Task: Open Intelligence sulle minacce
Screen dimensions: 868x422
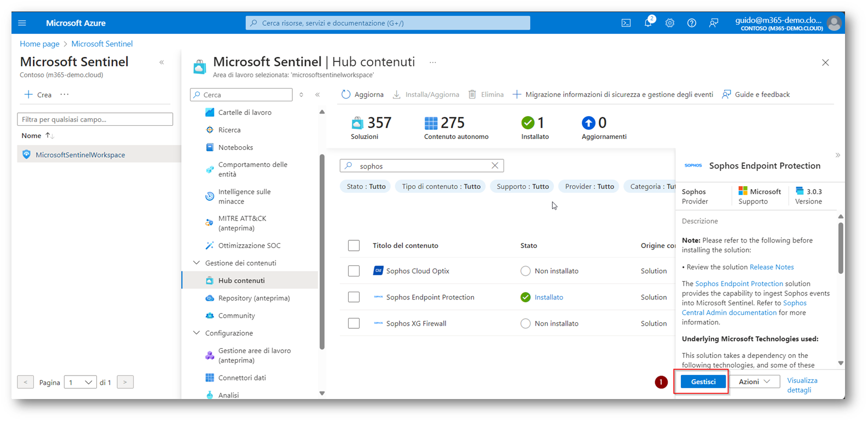Action: click(244, 196)
